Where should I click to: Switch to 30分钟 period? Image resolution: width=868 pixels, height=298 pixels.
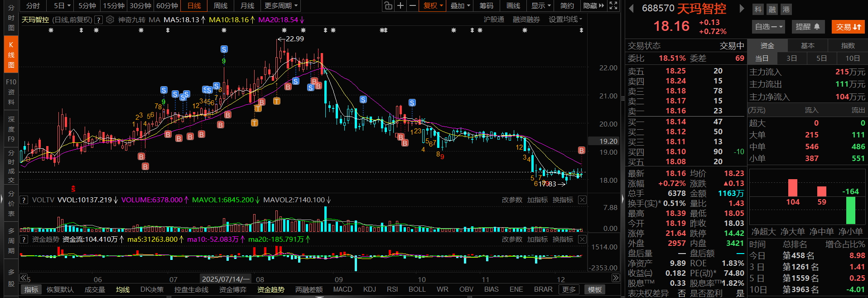click(140, 5)
